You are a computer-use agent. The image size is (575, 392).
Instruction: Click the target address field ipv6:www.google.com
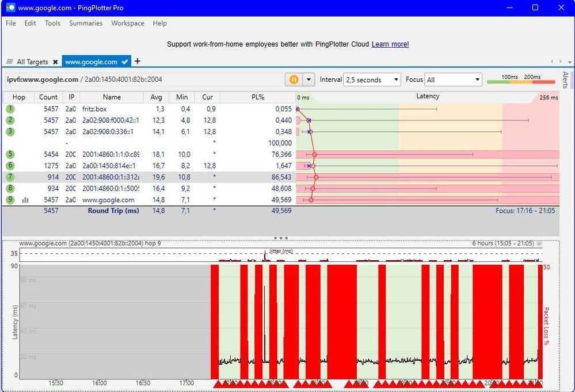point(143,79)
